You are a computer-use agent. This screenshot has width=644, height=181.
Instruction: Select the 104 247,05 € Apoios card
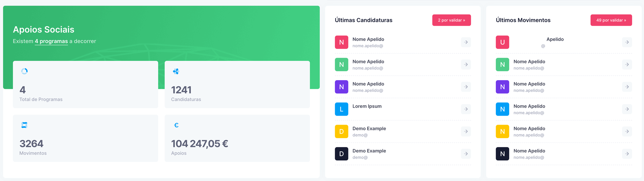tap(237, 138)
